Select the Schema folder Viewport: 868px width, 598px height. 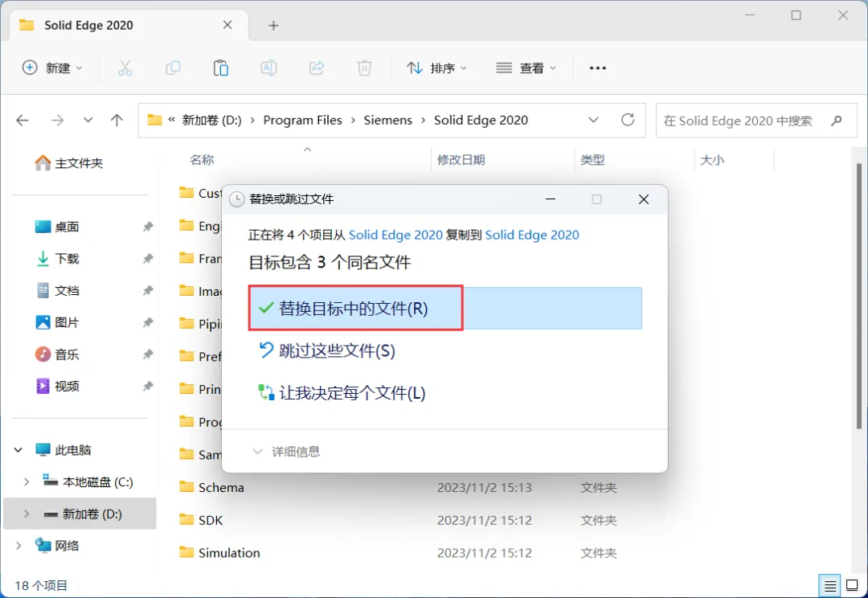click(221, 487)
